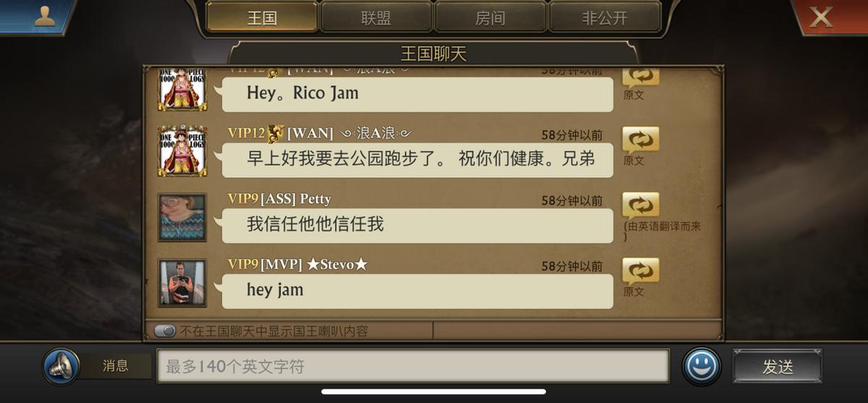Select the "我信任他他信任我" message bubble
The image size is (868, 403).
click(417, 225)
